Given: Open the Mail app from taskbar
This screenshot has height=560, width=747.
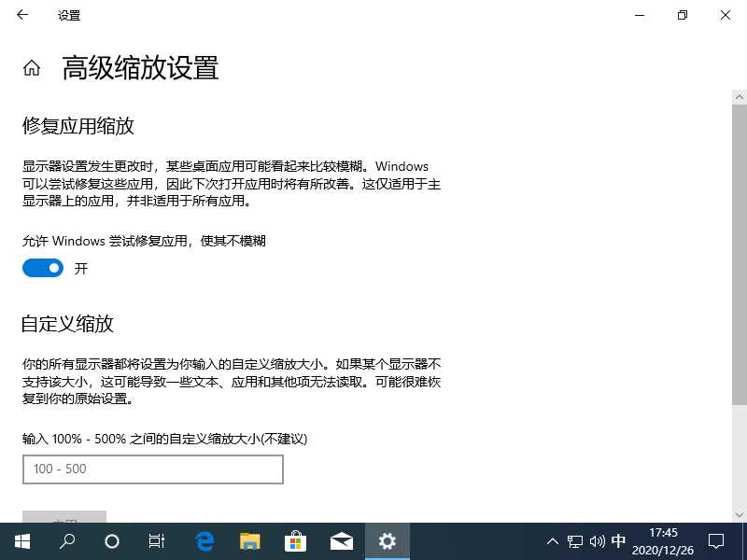Looking at the screenshot, I should point(341,541).
